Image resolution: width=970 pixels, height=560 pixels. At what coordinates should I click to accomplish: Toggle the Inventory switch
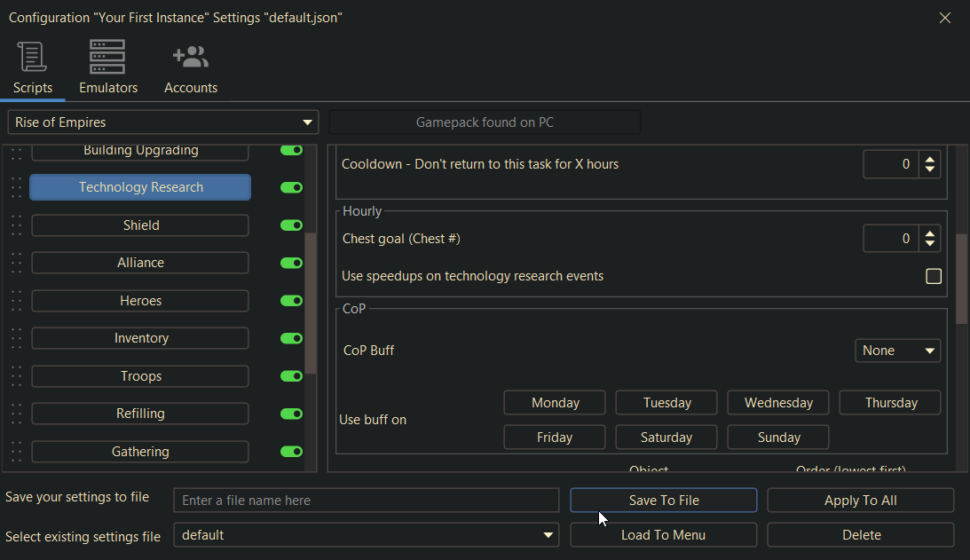coord(291,338)
